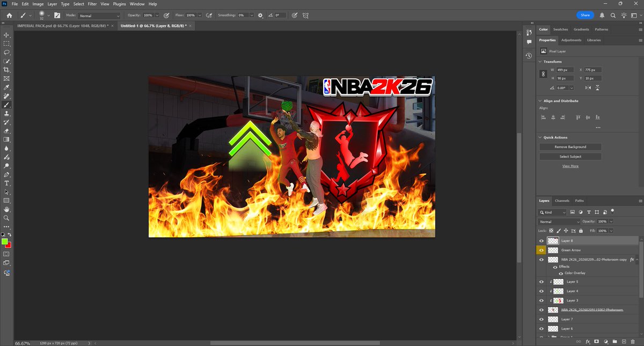Image resolution: width=644 pixels, height=346 pixels.
Task: Open smoothing options gear icon
Action: (260, 16)
